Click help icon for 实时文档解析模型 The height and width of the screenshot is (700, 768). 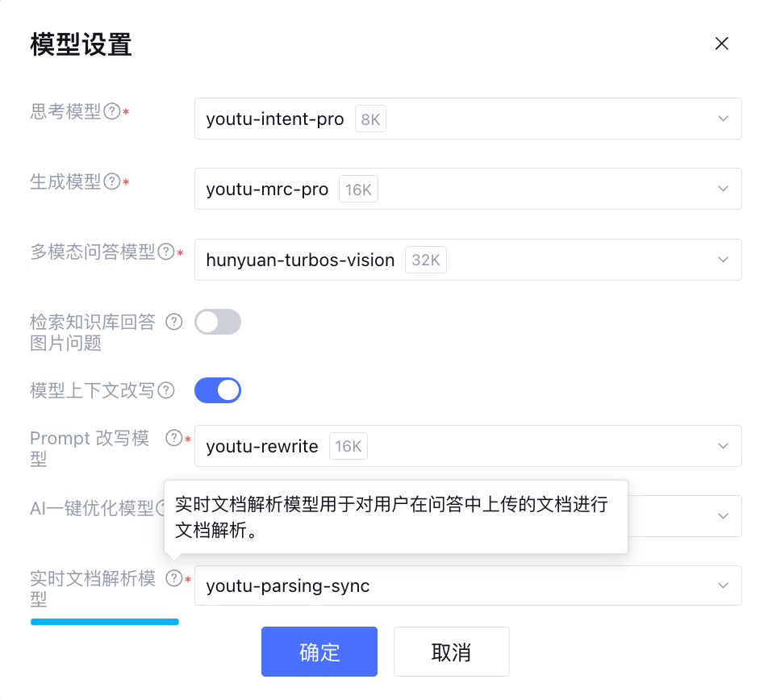pos(173,578)
